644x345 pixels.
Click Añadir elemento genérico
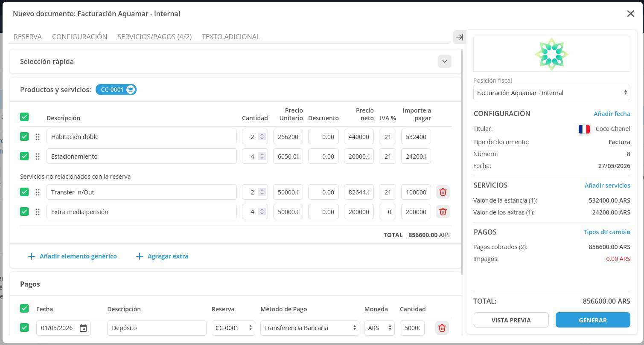point(78,256)
